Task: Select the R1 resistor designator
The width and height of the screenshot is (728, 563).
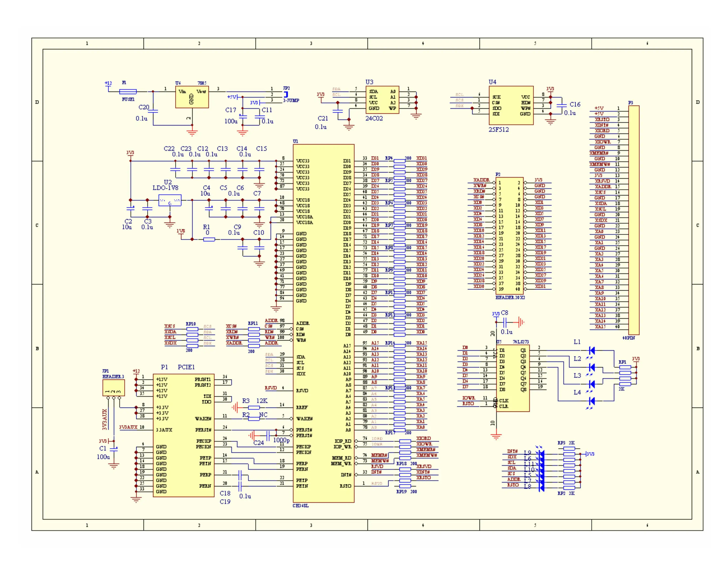Action: pos(206,227)
